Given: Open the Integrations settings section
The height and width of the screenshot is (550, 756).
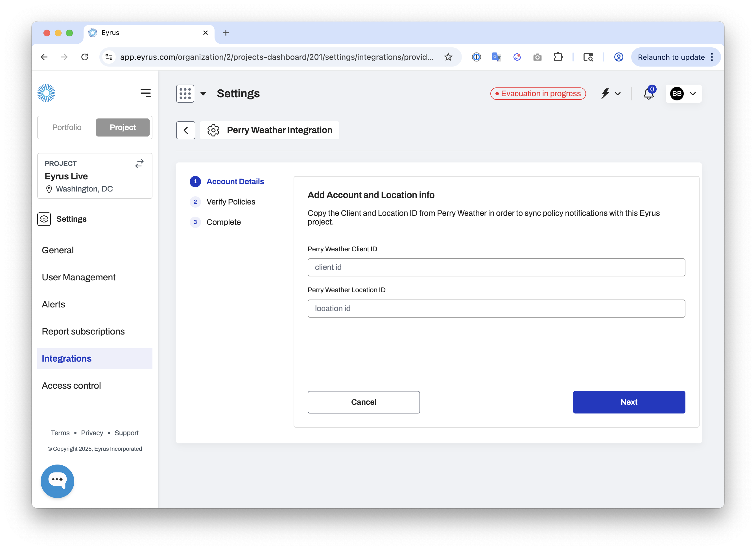Looking at the screenshot, I should click(67, 358).
